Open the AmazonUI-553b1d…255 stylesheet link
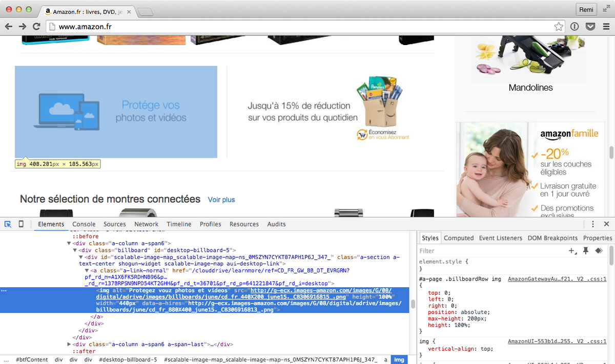Image resolution: width=615 pixels, height=364 pixels. click(557, 341)
